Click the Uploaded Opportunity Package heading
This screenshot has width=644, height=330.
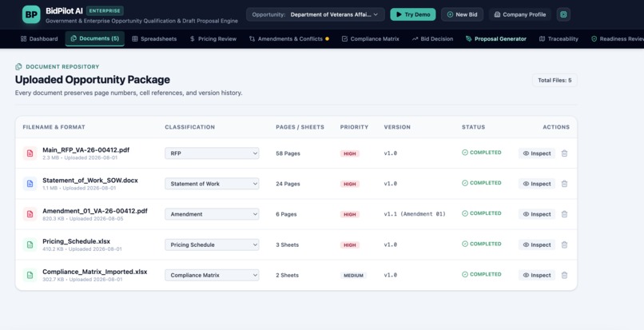(93, 80)
